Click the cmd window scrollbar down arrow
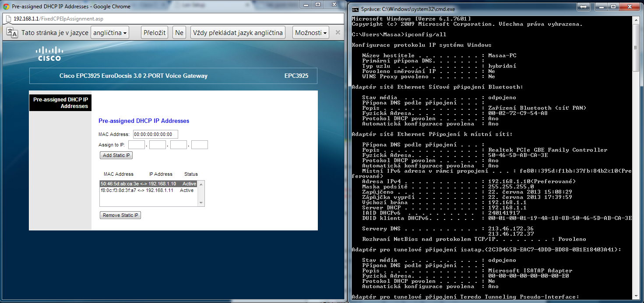Screen dimensions: 644x303 (x=637, y=296)
